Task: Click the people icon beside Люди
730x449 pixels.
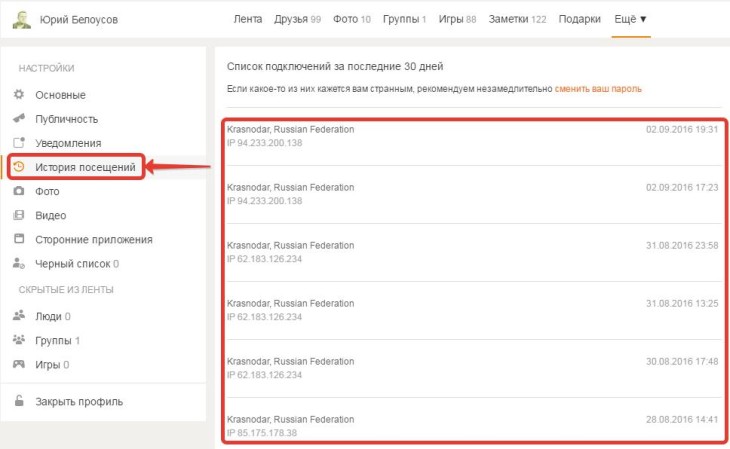Action: coord(19,316)
